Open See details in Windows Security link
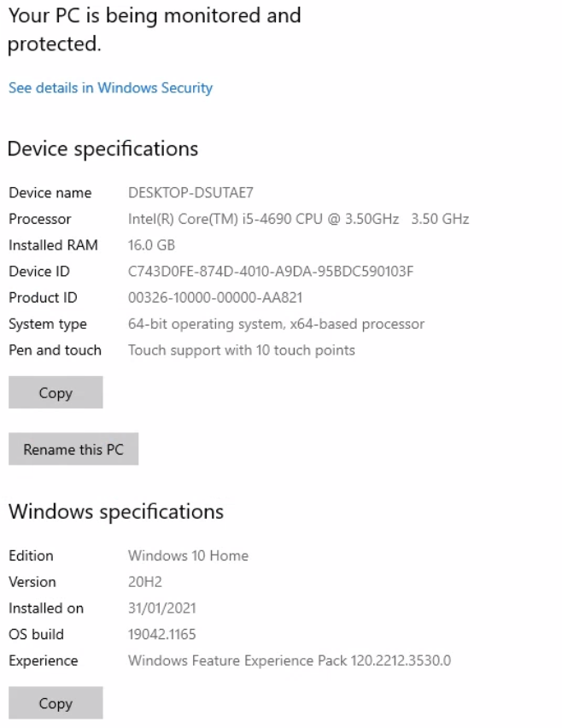The width and height of the screenshot is (562, 728). (x=110, y=88)
